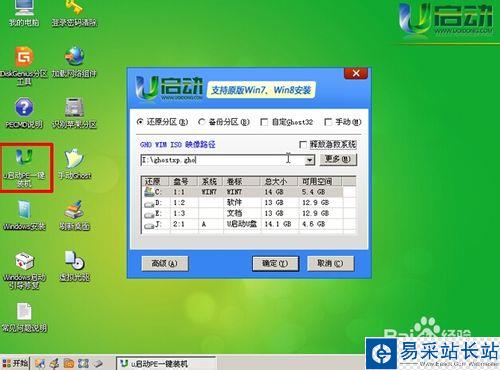
Task: Click the U启动U盘 volume label cell
Action: coord(242,224)
